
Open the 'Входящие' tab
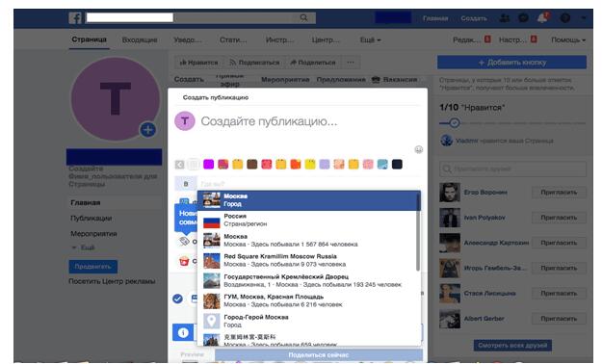coord(140,39)
